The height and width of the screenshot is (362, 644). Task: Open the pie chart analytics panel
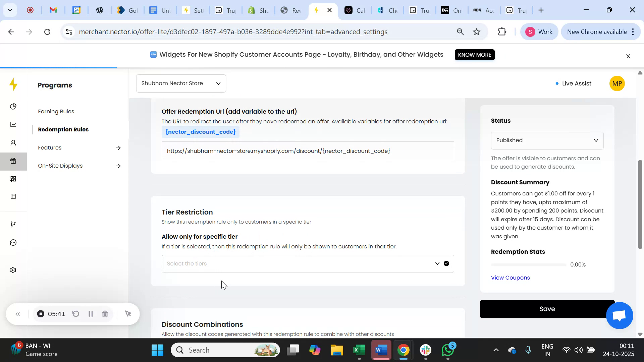(13, 106)
